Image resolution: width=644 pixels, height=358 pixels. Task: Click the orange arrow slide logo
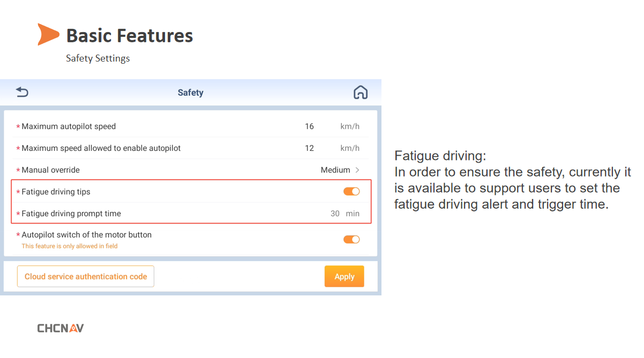coord(48,34)
